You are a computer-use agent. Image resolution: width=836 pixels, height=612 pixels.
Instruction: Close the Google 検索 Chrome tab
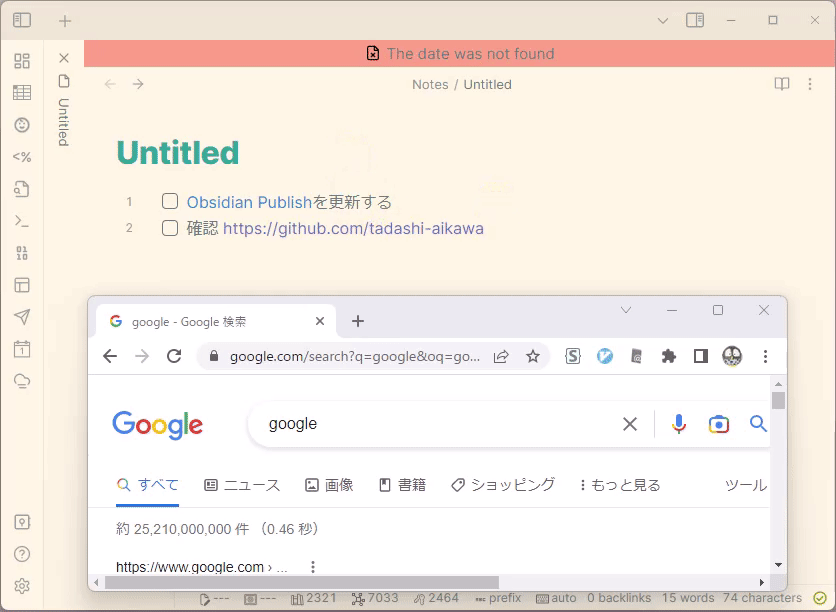[320, 321]
